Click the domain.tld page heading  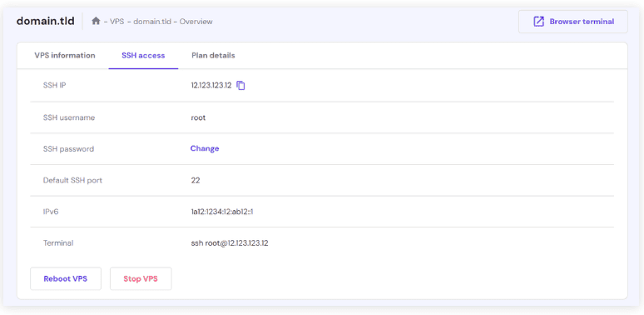[x=46, y=21]
